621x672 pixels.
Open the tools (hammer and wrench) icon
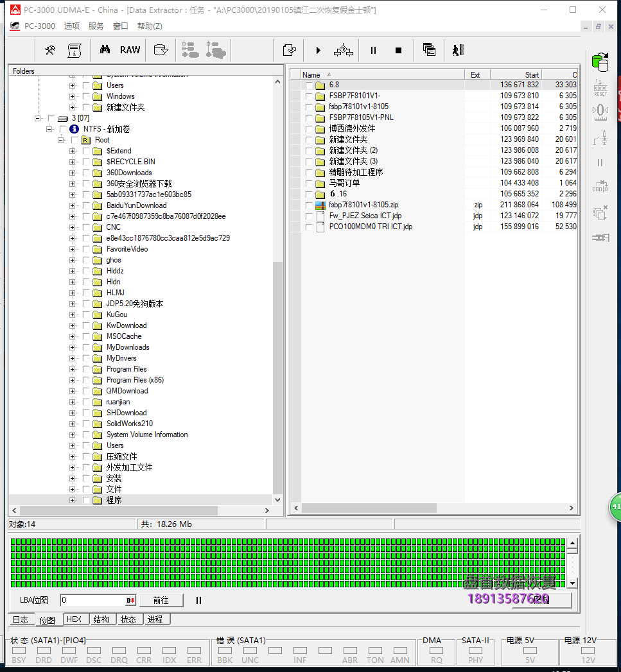point(50,50)
